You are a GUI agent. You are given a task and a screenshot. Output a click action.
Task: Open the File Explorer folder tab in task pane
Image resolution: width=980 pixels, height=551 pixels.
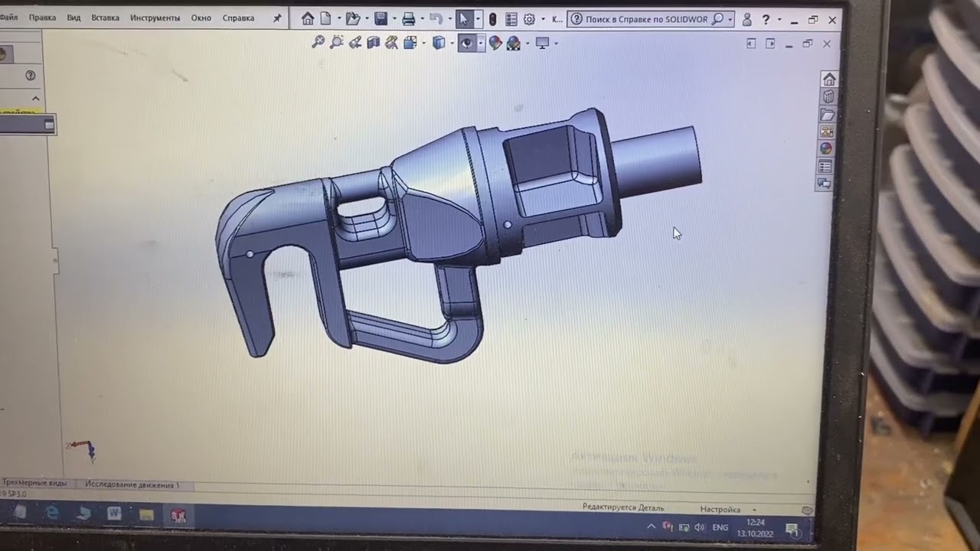click(x=827, y=114)
